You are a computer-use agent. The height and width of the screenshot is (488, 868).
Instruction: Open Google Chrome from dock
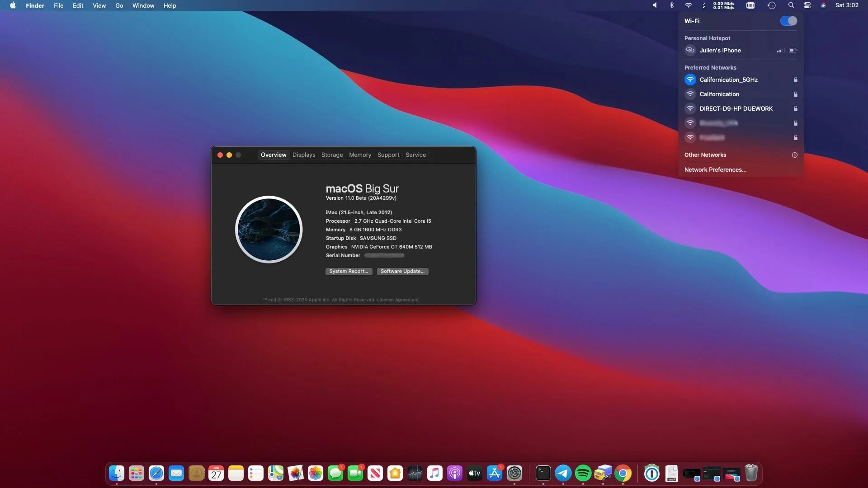coord(623,473)
